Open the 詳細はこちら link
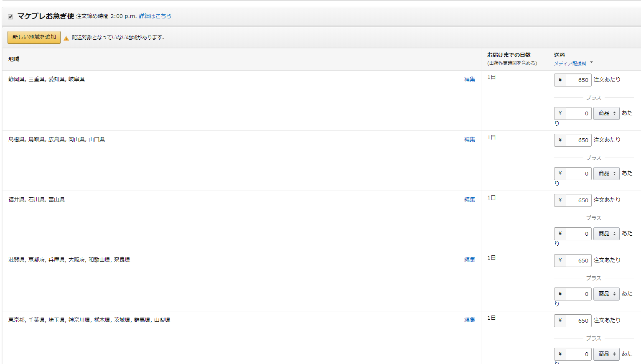The width and height of the screenshot is (641, 364). [155, 16]
